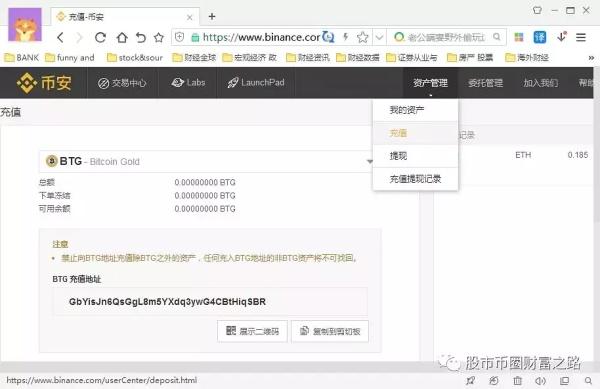Open 资产管理 menu
The width and height of the screenshot is (600, 389).
point(430,83)
